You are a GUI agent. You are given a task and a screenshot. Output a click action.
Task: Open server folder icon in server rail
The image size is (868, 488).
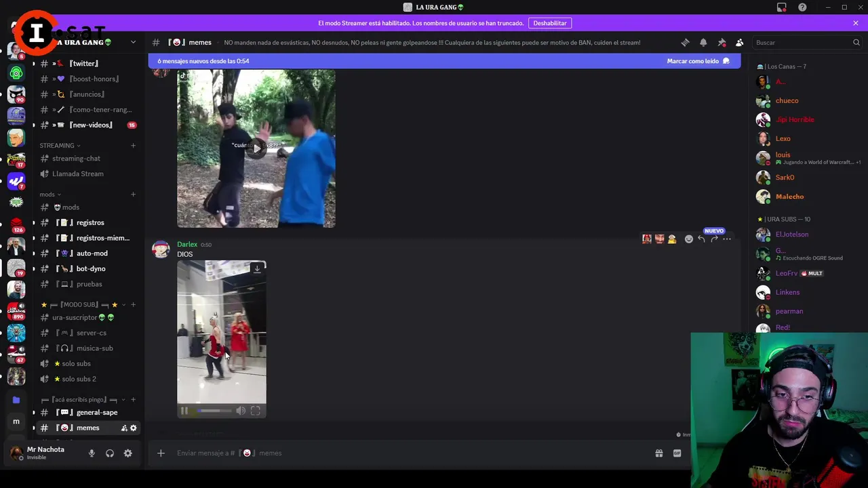(16, 400)
